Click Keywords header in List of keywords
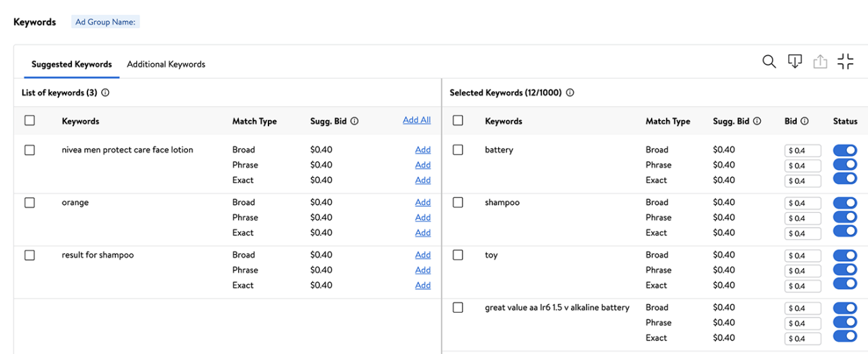This screenshot has height=354, width=868. point(80,121)
